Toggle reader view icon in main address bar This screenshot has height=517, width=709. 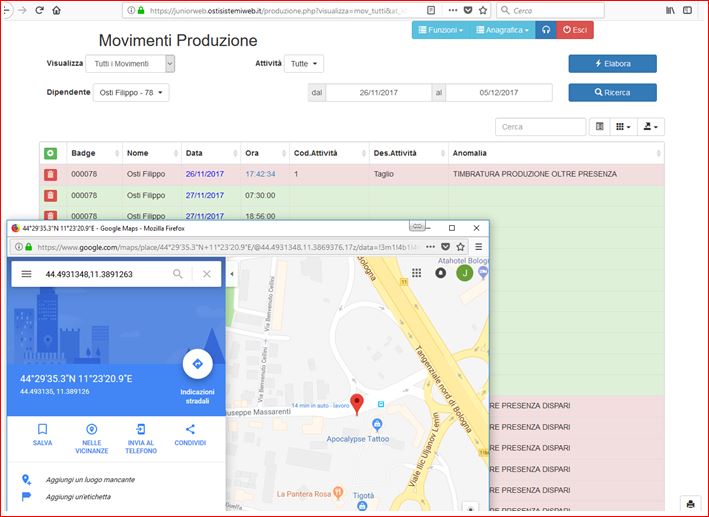point(431,10)
